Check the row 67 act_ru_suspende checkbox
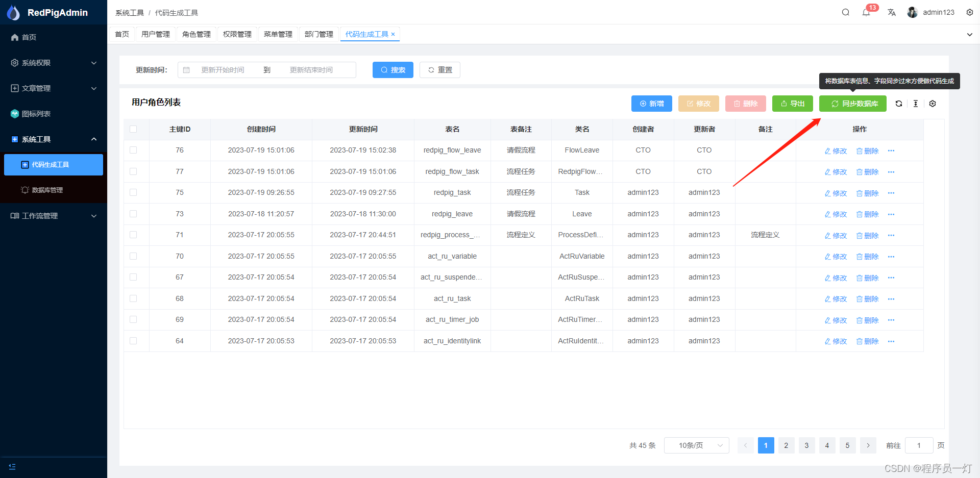 [x=133, y=277]
